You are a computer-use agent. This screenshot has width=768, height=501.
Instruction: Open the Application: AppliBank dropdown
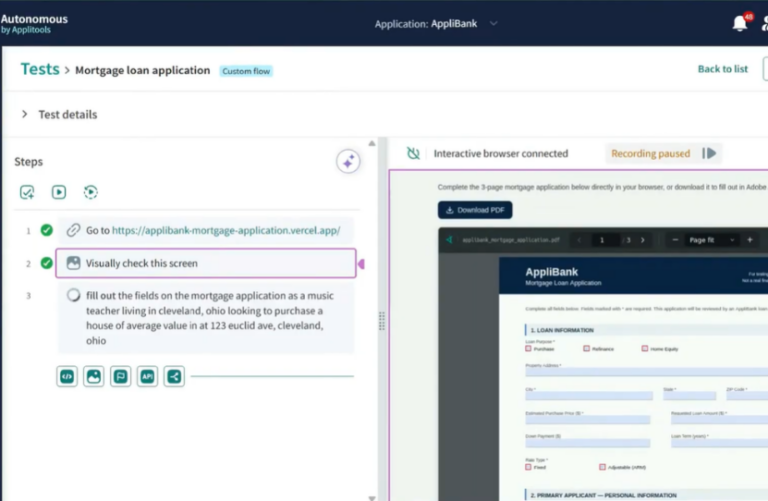coord(436,24)
